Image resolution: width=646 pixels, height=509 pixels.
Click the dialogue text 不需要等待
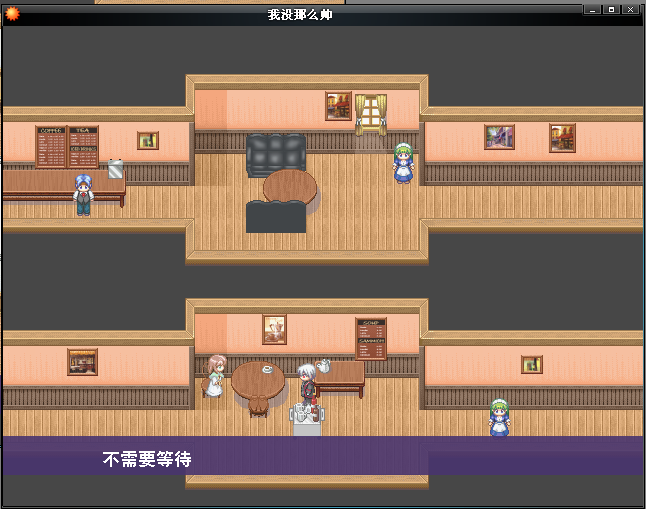147,459
